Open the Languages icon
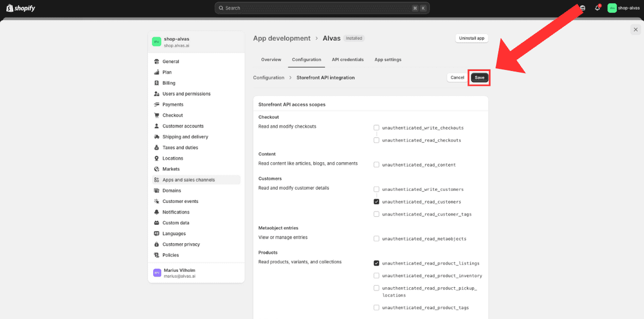Image resolution: width=644 pixels, height=319 pixels. click(157, 234)
